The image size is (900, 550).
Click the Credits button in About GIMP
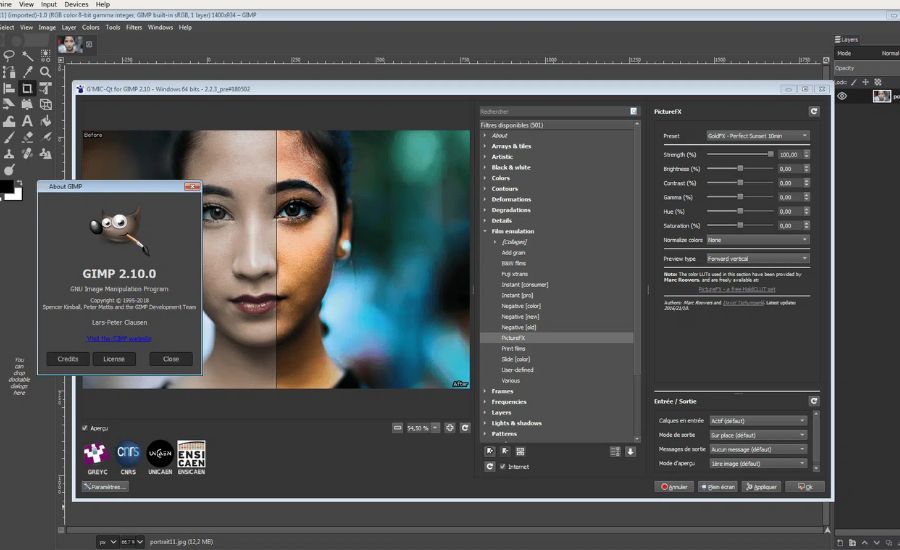(68, 359)
